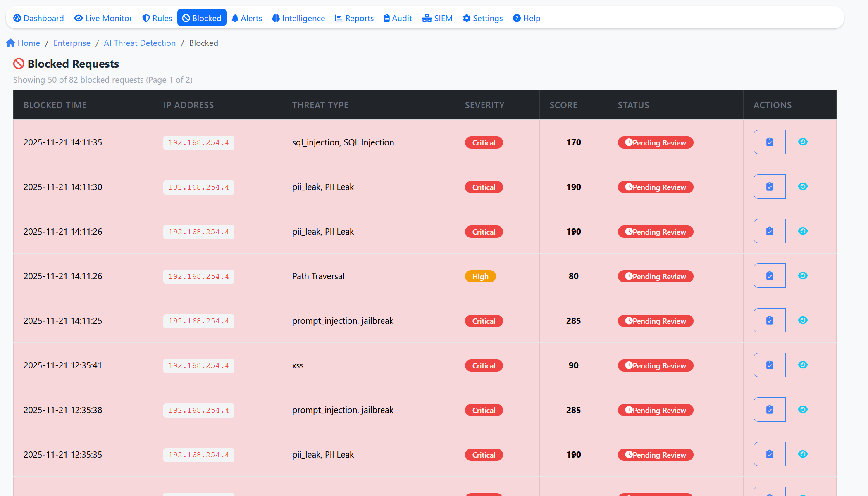Click the Settings gear icon
This screenshot has width=868, height=496.
point(467,18)
